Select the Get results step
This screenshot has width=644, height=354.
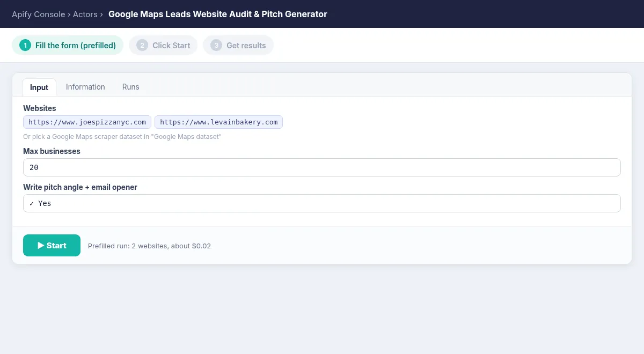238,46
